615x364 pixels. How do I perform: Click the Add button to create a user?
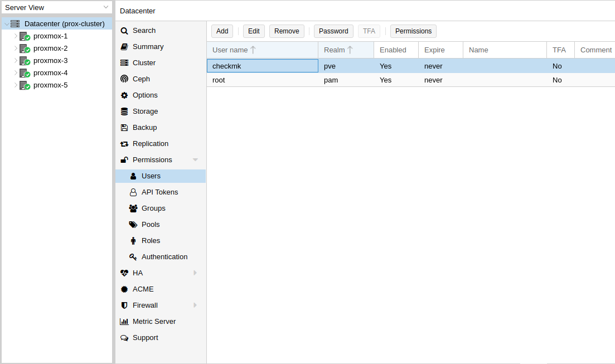click(x=222, y=31)
